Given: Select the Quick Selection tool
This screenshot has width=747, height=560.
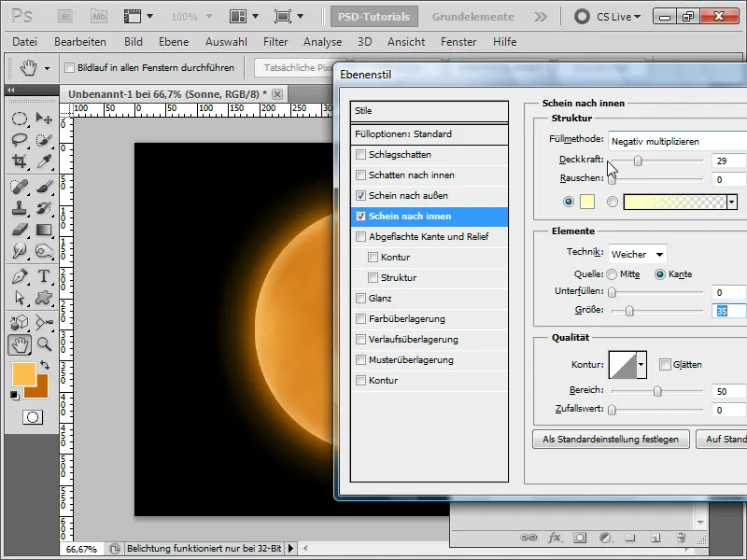Looking at the screenshot, I should [x=44, y=140].
